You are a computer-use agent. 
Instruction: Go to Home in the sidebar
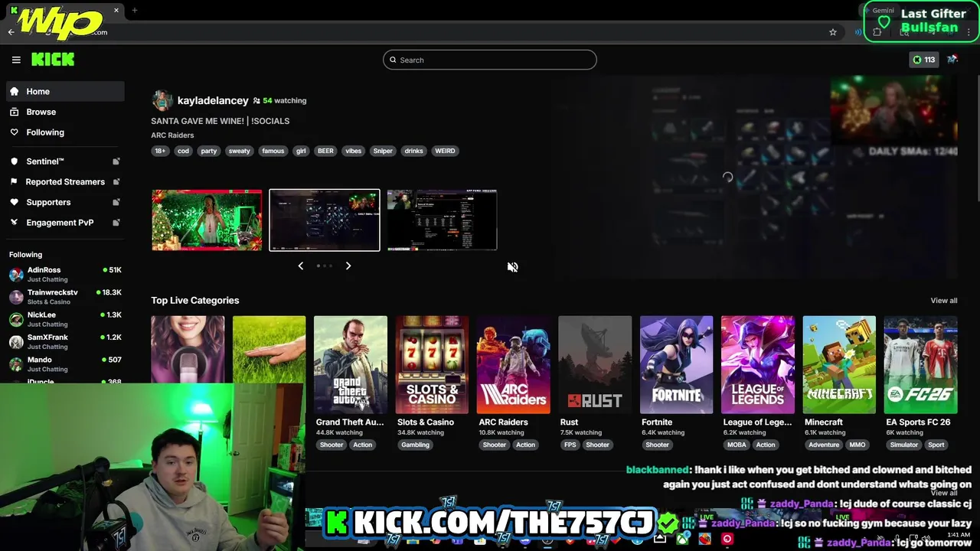coord(65,91)
